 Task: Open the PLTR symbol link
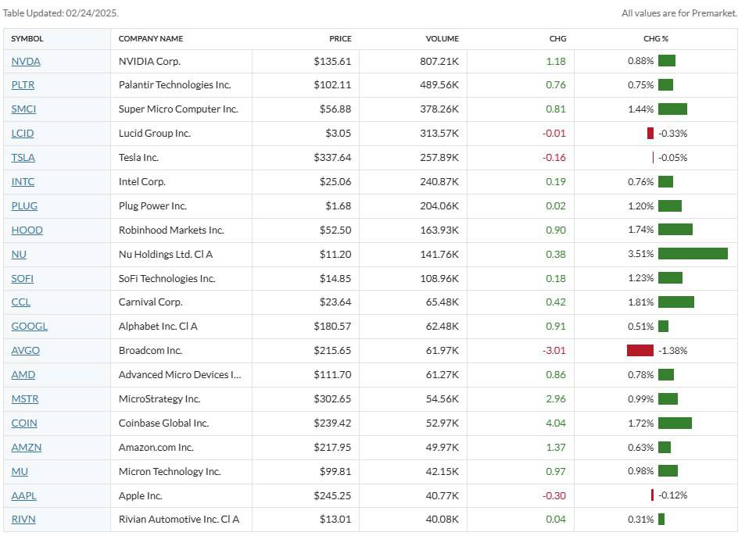(23, 85)
